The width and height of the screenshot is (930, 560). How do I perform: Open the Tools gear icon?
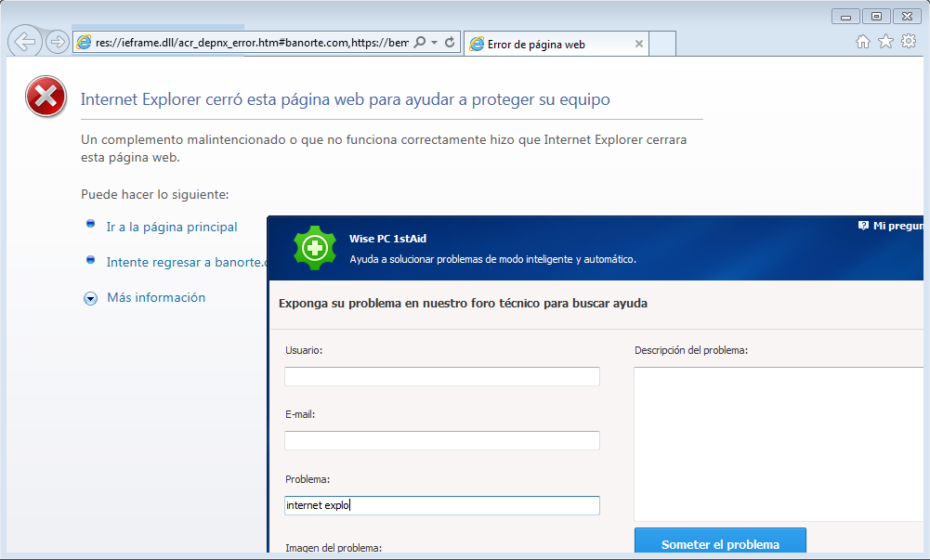click(x=909, y=42)
